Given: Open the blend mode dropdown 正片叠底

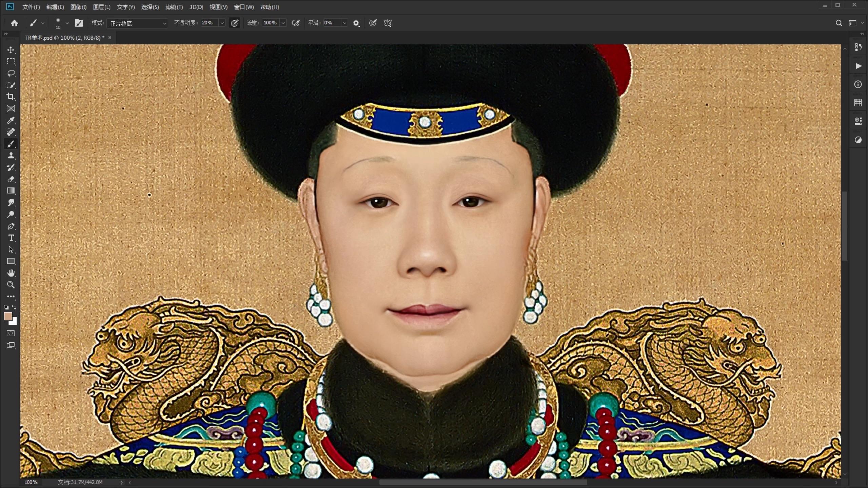Looking at the screenshot, I should [x=137, y=23].
